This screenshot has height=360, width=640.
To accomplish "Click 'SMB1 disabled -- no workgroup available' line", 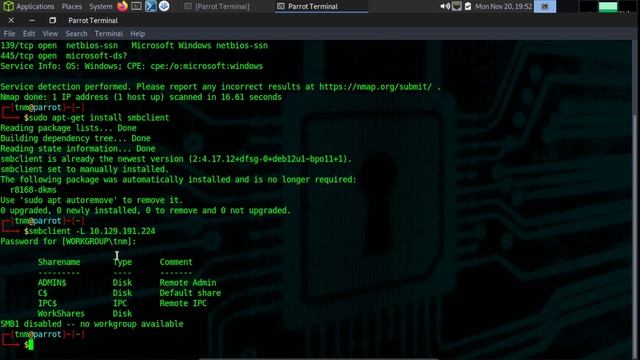I will click(92, 324).
